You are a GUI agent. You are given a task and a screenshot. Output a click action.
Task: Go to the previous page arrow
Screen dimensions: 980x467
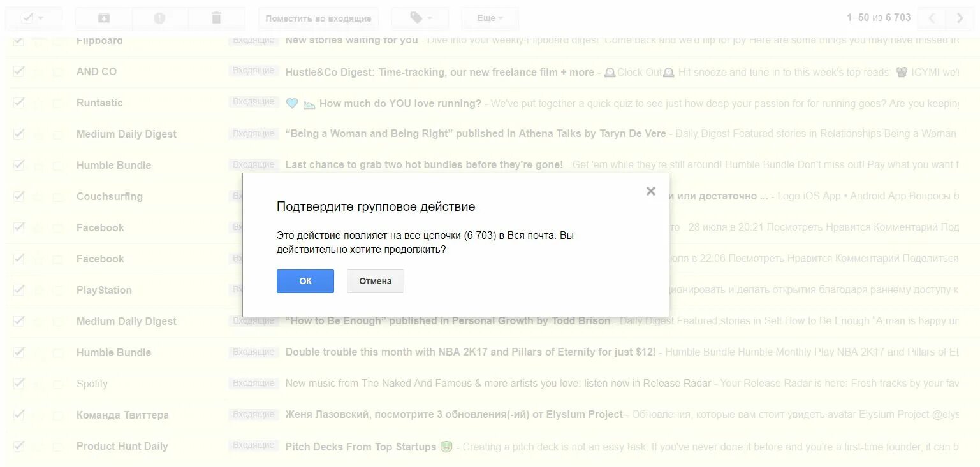pos(932,18)
